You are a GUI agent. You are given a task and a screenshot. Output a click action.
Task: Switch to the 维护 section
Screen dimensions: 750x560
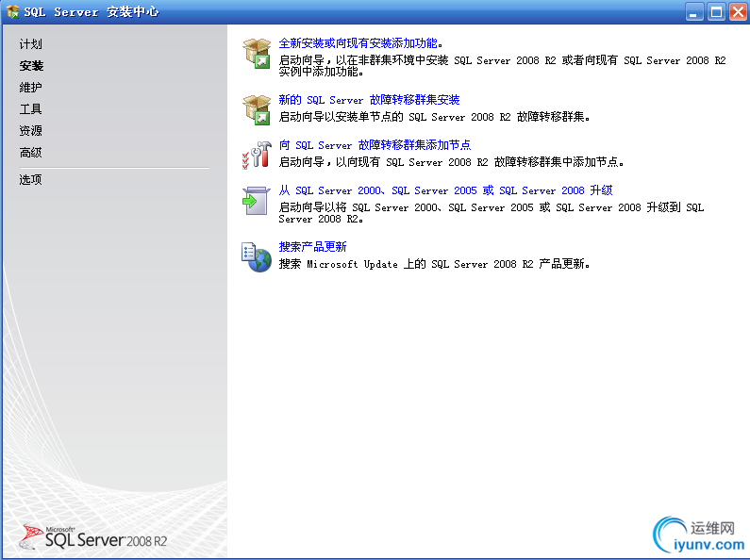pos(30,88)
